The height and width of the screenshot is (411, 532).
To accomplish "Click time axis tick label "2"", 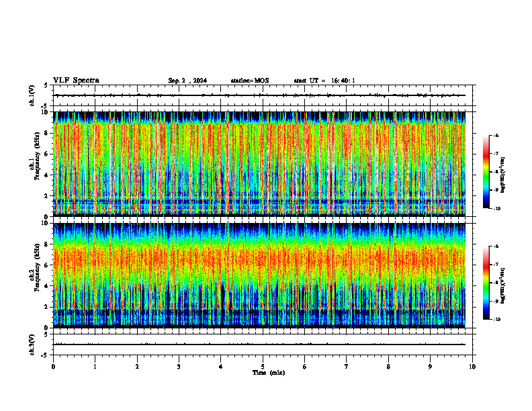I will 137,367.
